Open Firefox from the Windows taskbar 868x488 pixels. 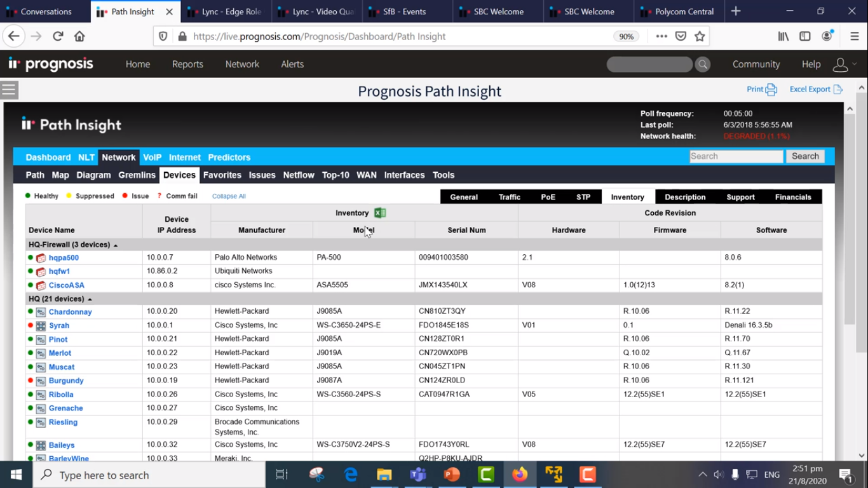pos(520,475)
